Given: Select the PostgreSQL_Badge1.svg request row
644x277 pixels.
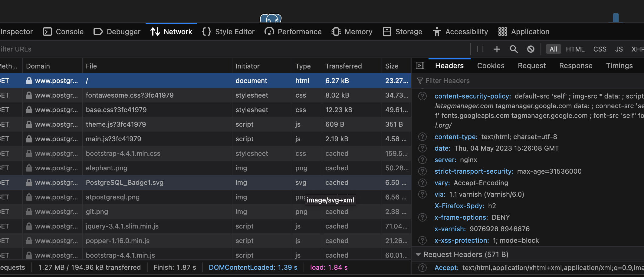Looking at the screenshot, I should [124, 183].
